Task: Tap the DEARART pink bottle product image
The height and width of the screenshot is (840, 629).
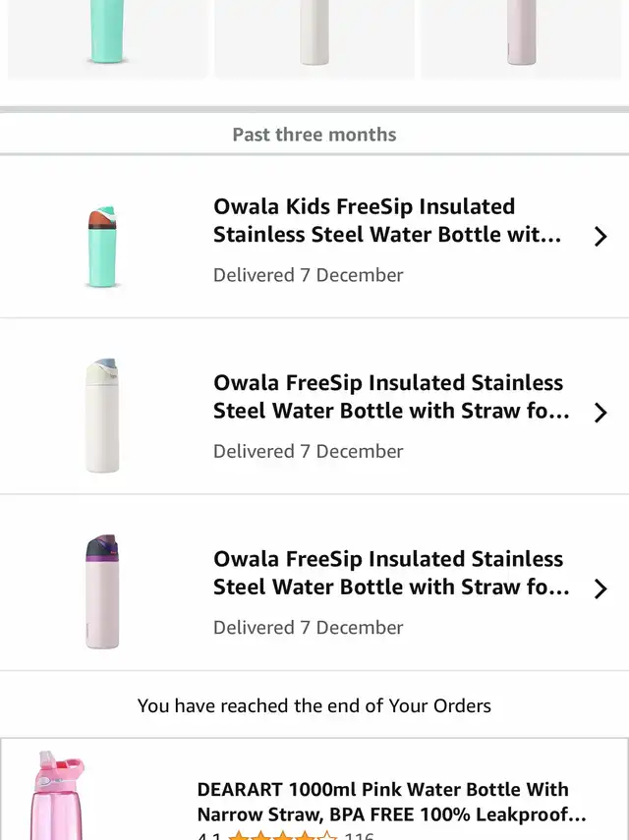Action: point(59,798)
